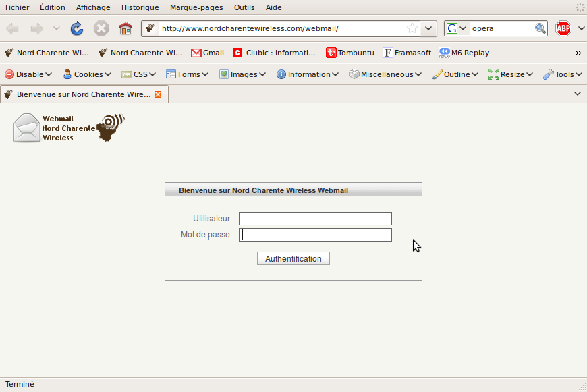The height and width of the screenshot is (392, 587).
Task: Bookmark page with star icon
Action: tap(412, 28)
